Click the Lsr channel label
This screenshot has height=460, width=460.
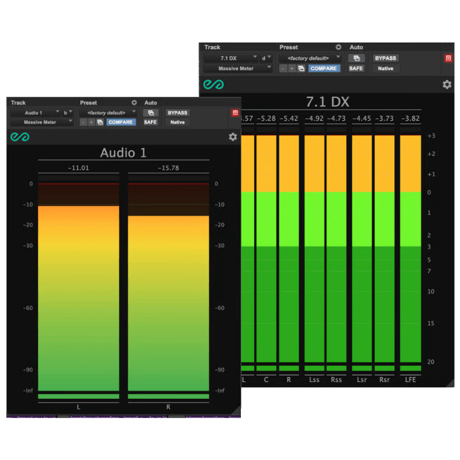click(362, 380)
